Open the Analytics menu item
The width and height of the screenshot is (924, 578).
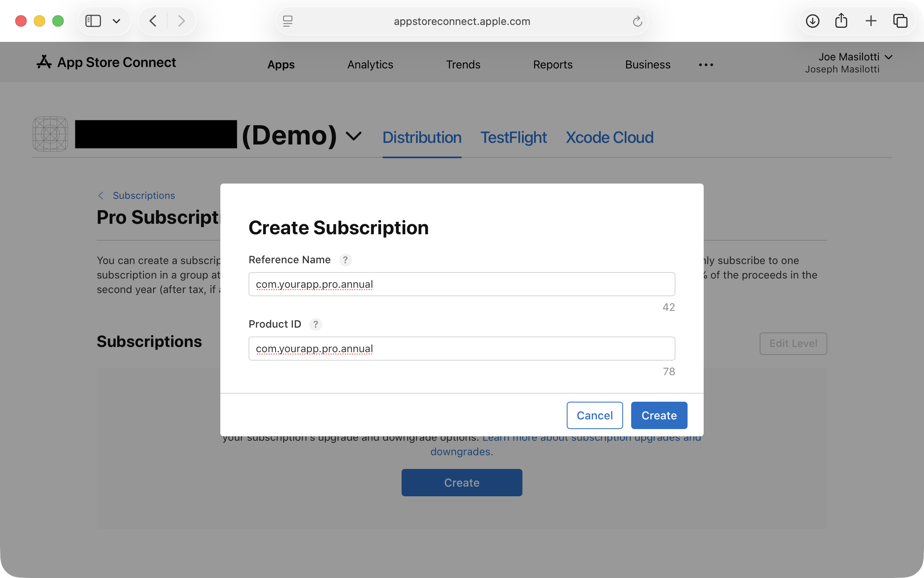click(x=370, y=64)
